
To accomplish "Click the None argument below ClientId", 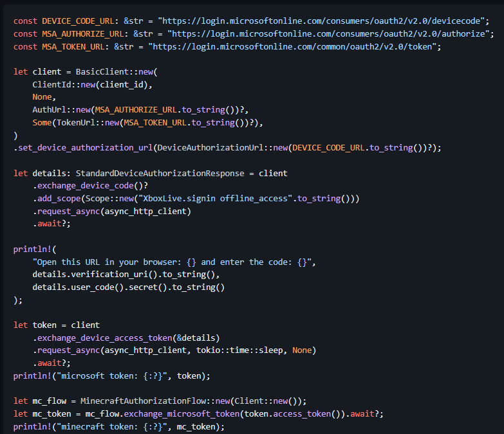I will pos(42,97).
